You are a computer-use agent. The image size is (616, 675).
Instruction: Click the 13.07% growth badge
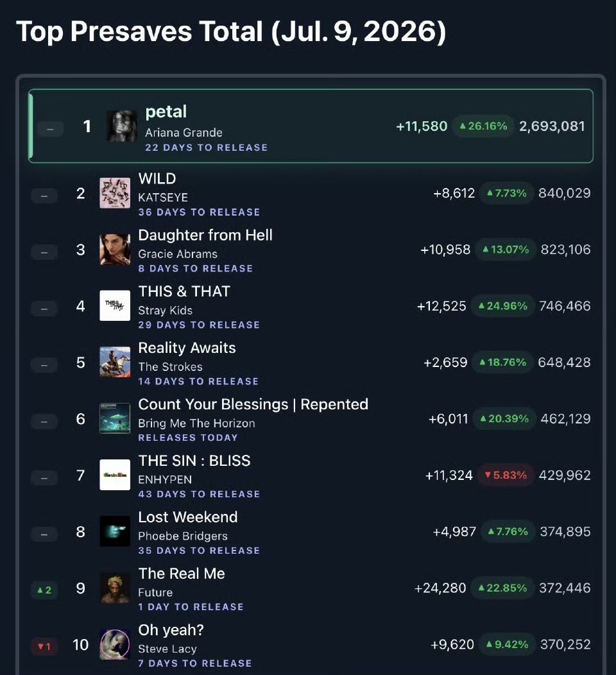pyautogui.click(x=506, y=249)
